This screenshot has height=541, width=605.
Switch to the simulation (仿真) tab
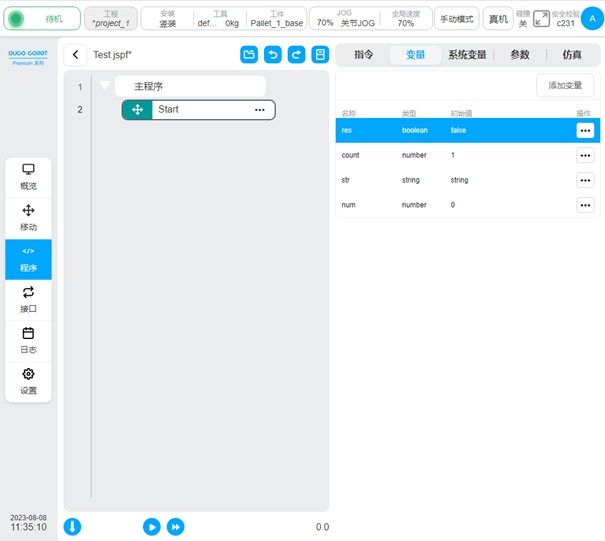(x=572, y=55)
